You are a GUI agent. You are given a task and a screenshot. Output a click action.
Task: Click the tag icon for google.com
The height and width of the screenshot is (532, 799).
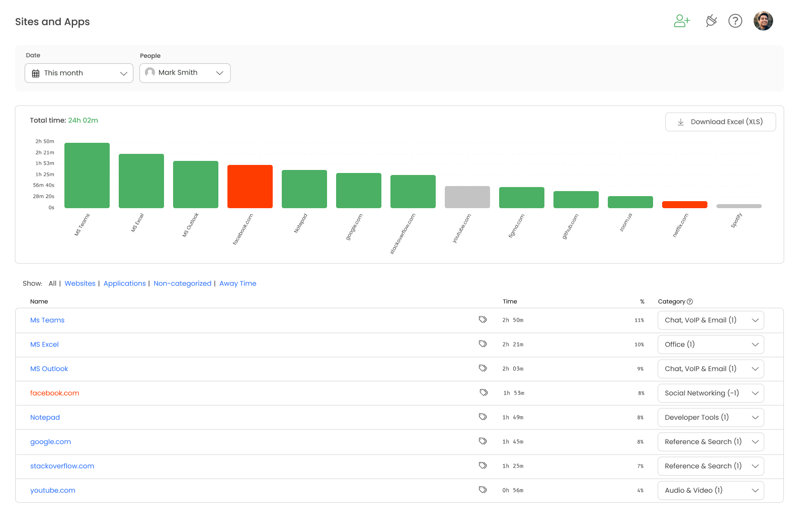[x=483, y=441]
